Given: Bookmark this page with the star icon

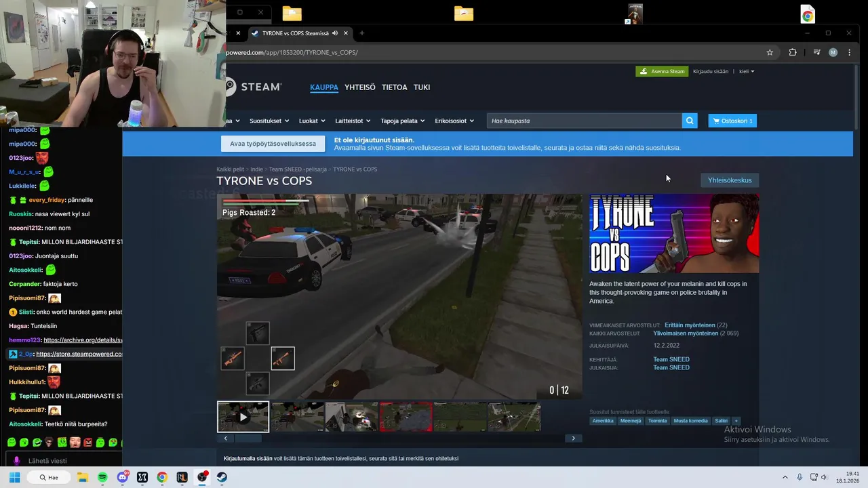Looking at the screenshot, I should coord(770,52).
